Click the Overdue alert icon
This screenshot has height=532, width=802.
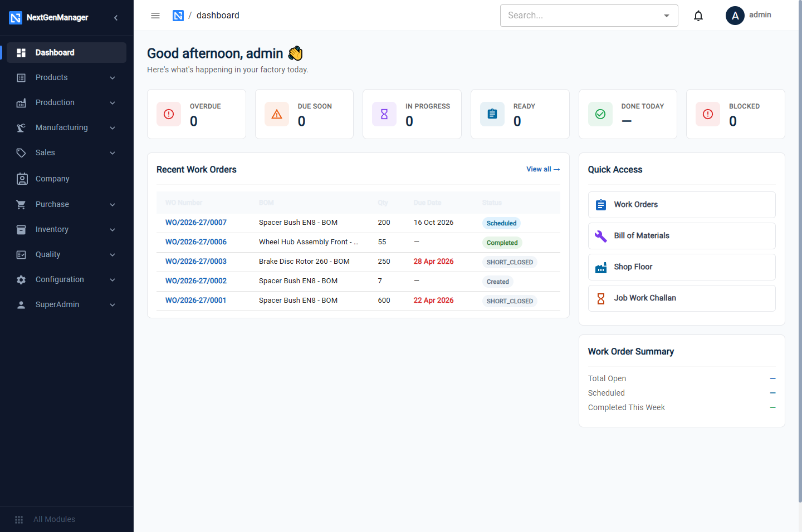click(x=169, y=114)
